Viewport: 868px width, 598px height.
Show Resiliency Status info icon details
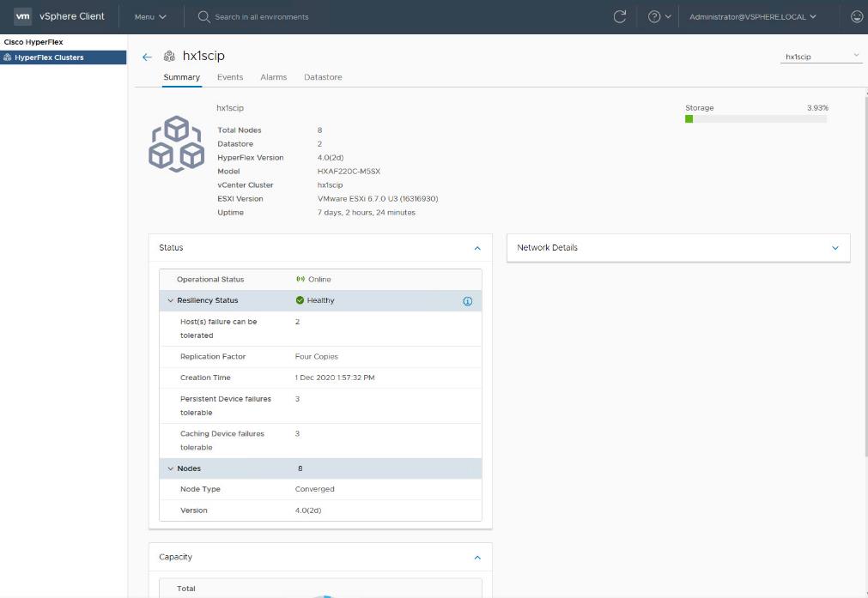[x=467, y=301]
